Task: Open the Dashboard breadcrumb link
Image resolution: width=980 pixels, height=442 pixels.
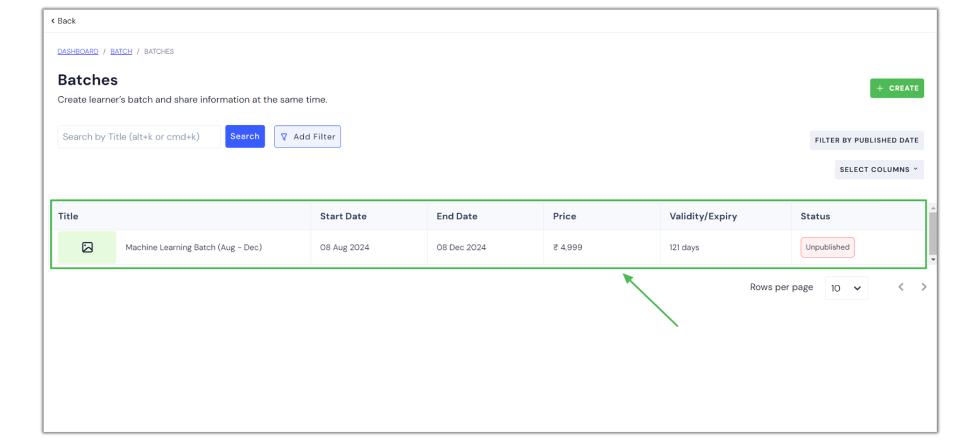Action: (78, 51)
